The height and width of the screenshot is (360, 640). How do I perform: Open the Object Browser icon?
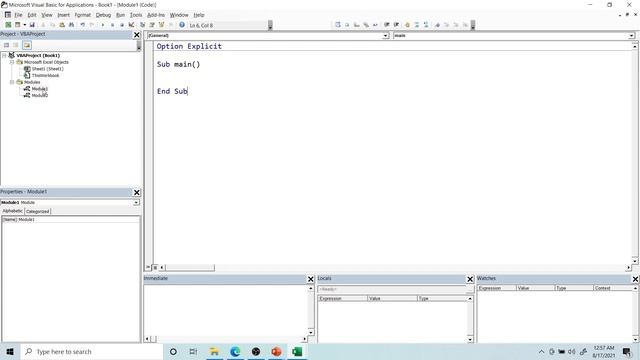[161, 25]
